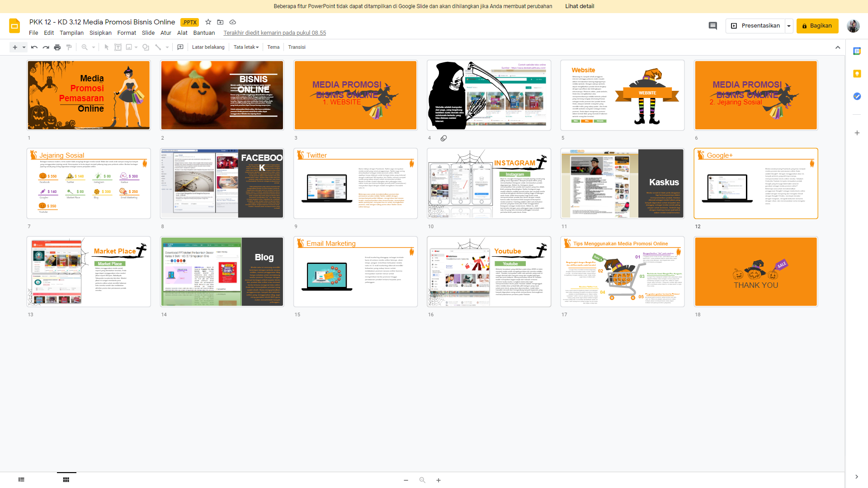Viewport: 868px width, 488px height.
Task: Select the Line drawing tool
Action: [158, 47]
